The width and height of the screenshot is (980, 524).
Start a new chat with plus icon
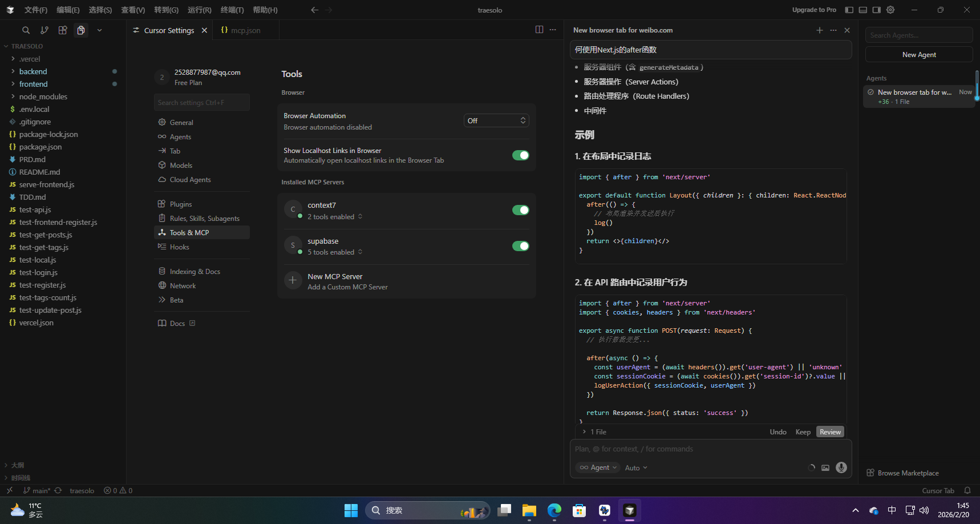point(820,30)
